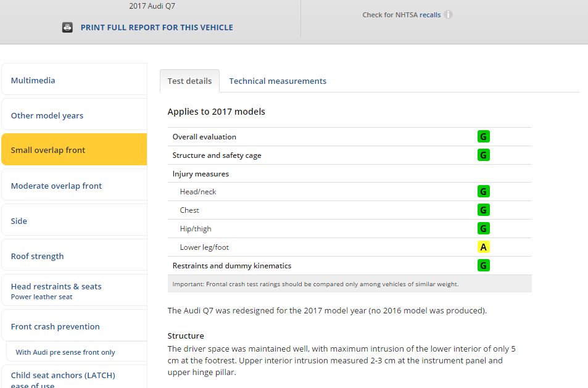Select Small overlap front in sidebar

pos(74,149)
